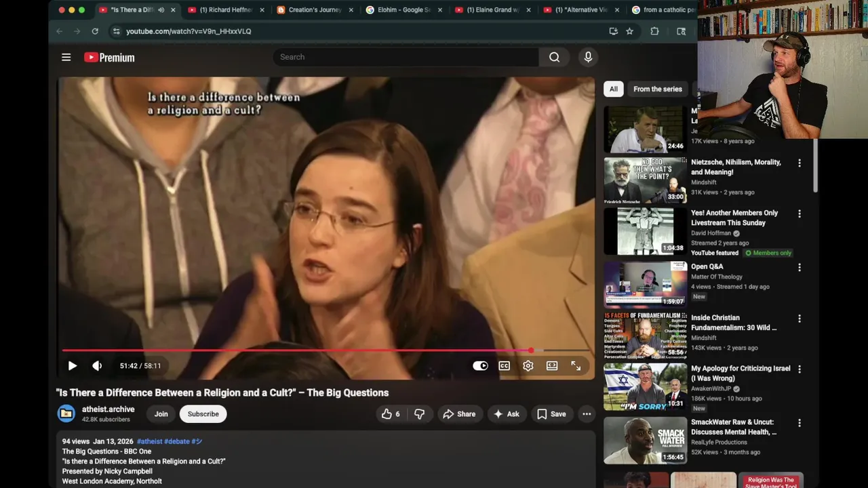Close the Creation's Journey tab
Viewport: 868px width, 488px height.
(x=351, y=10)
